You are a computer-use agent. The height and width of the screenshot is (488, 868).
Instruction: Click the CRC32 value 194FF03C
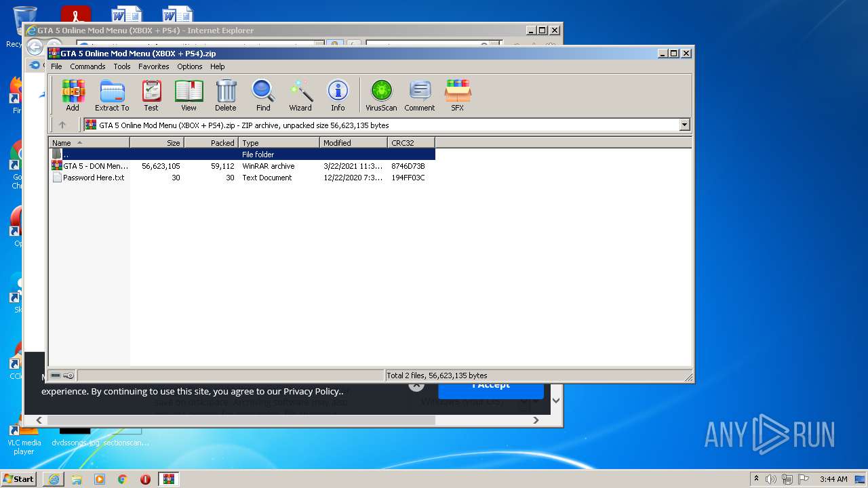[408, 178]
